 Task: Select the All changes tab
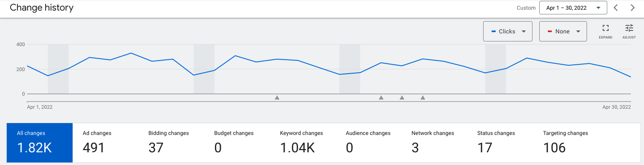coord(40,143)
